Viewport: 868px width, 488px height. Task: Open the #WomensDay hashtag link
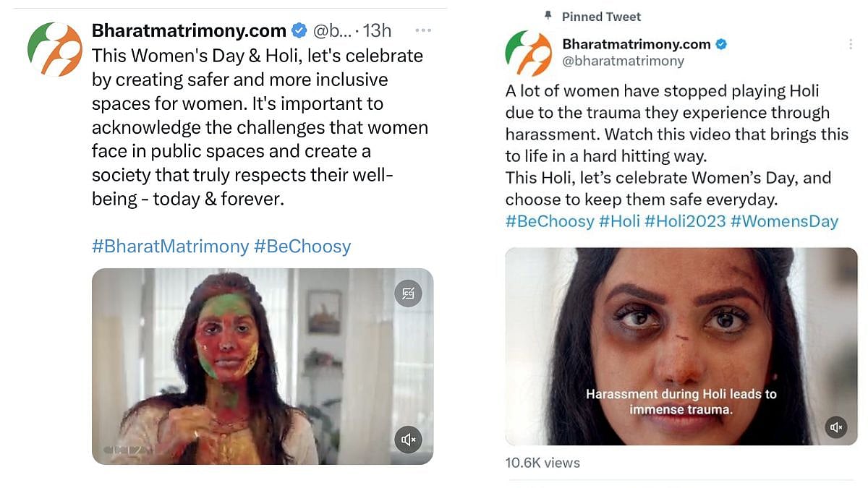click(x=784, y=221)
